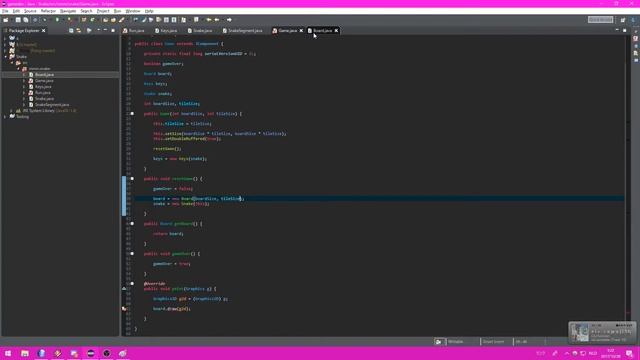Image resolution: width=640 pixels, height=360 pixels.
Task: Collapse the Game constructor fold marker
Action: tap(132, 113)
